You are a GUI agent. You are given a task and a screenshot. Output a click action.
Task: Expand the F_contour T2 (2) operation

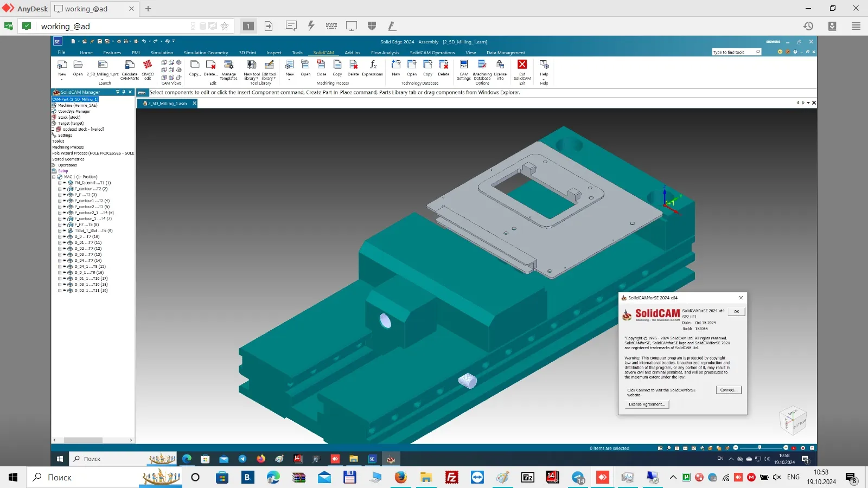59,189
